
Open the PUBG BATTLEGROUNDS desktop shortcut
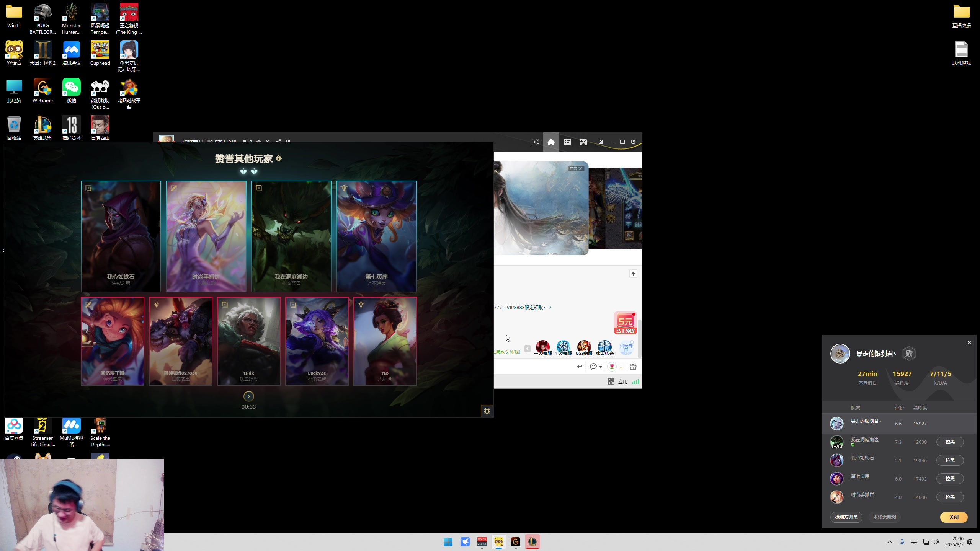(42, 18)
